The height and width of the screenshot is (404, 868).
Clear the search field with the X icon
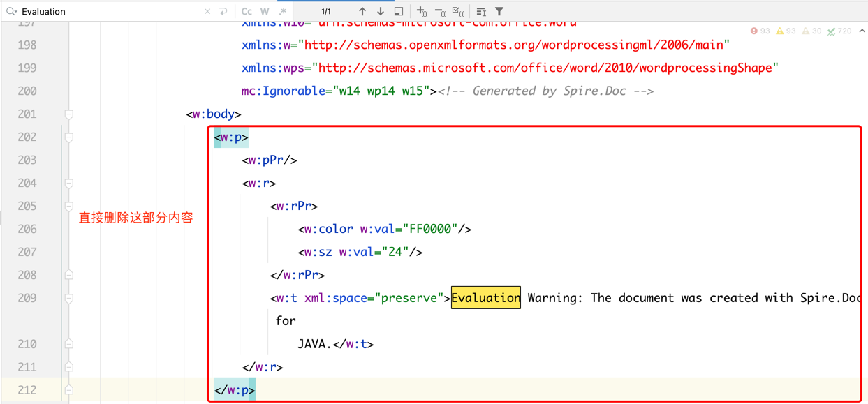click(207, 11)
